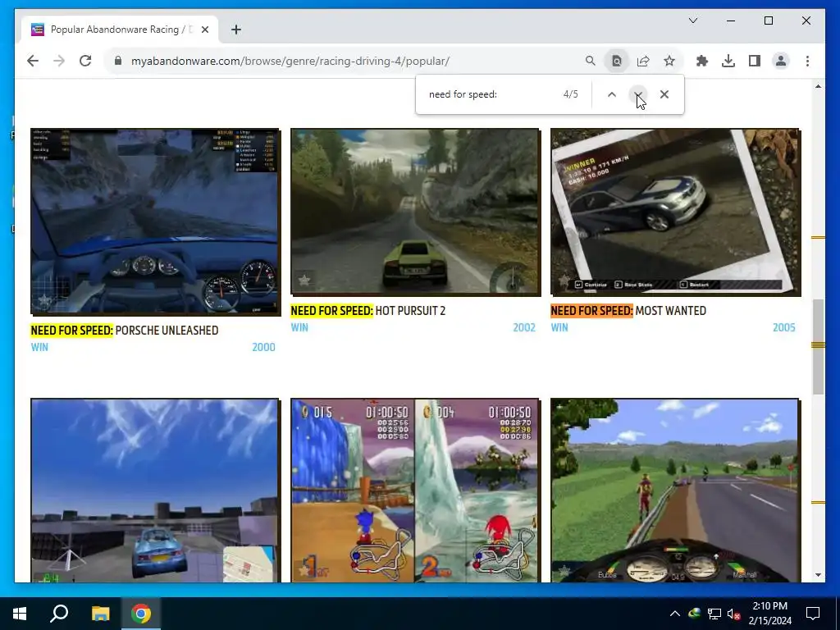The height and width of the screenshot is (630, 840).
Task: Click WIN platform under Porsche Unleashed
Action: [x=39, y=347]
